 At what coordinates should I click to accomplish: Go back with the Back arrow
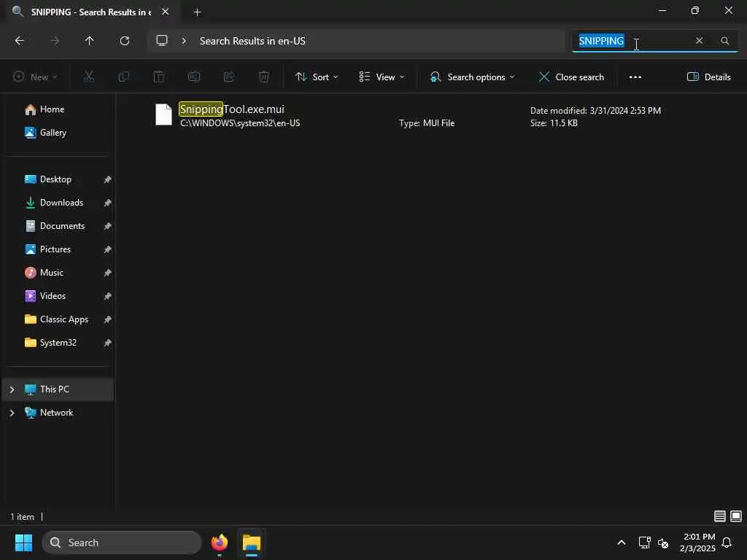(x=20, y=41)
